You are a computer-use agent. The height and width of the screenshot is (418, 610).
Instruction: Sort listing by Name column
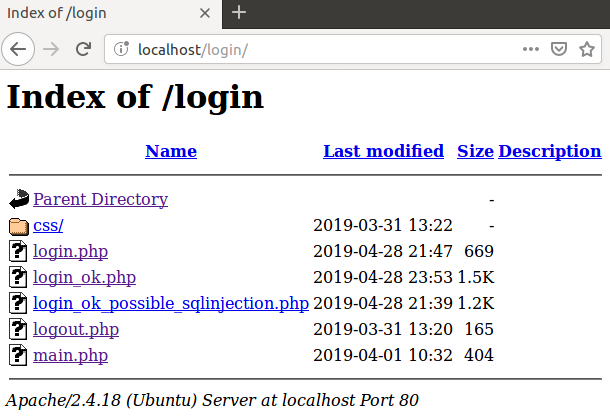click(x=171, y=151)
